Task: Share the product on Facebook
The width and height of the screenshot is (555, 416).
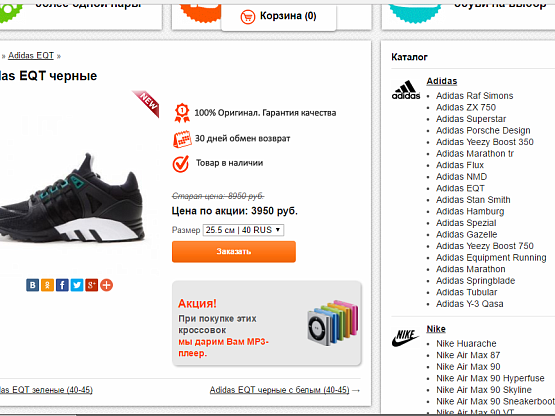Action: (x=62, y=285)
